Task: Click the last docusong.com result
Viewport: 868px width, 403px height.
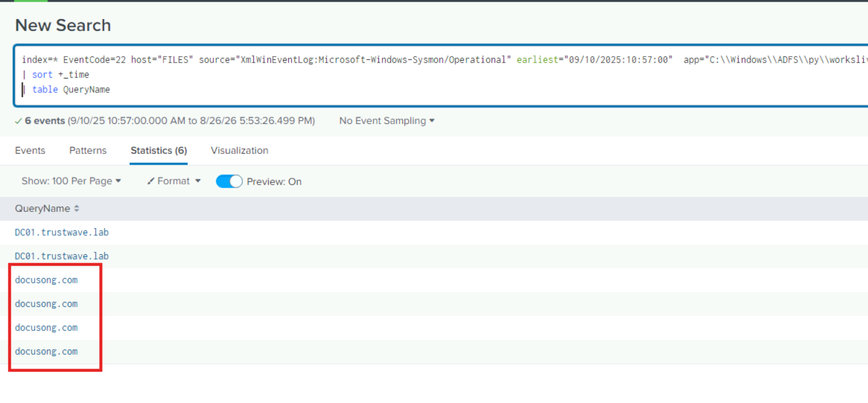Action: coord(46,351)
